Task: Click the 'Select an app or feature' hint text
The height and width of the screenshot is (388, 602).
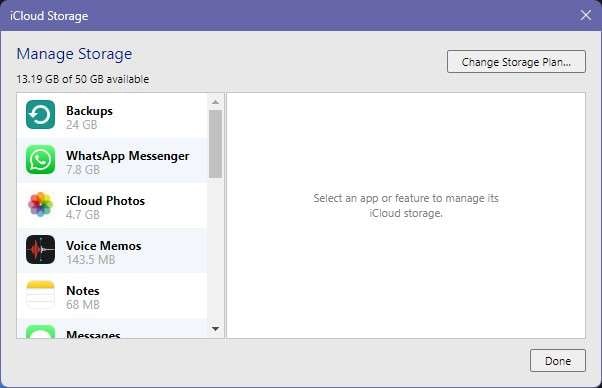Action: click(x=406, y=205)
